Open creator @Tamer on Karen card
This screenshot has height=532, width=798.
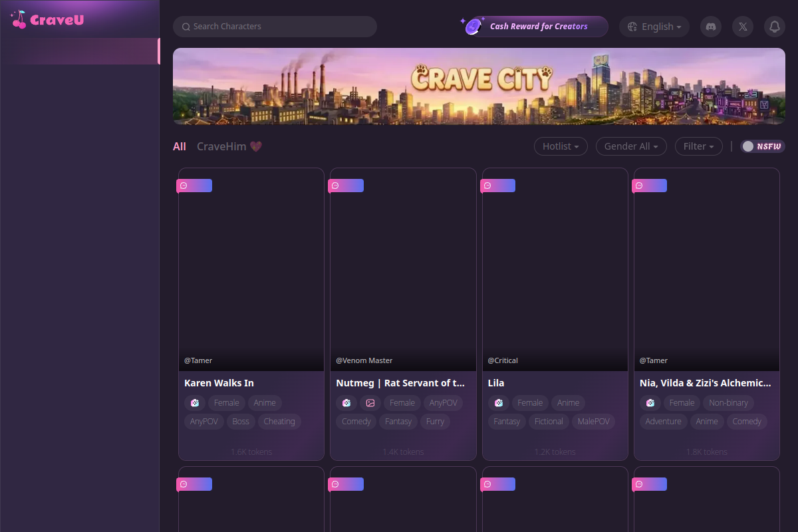198,360
